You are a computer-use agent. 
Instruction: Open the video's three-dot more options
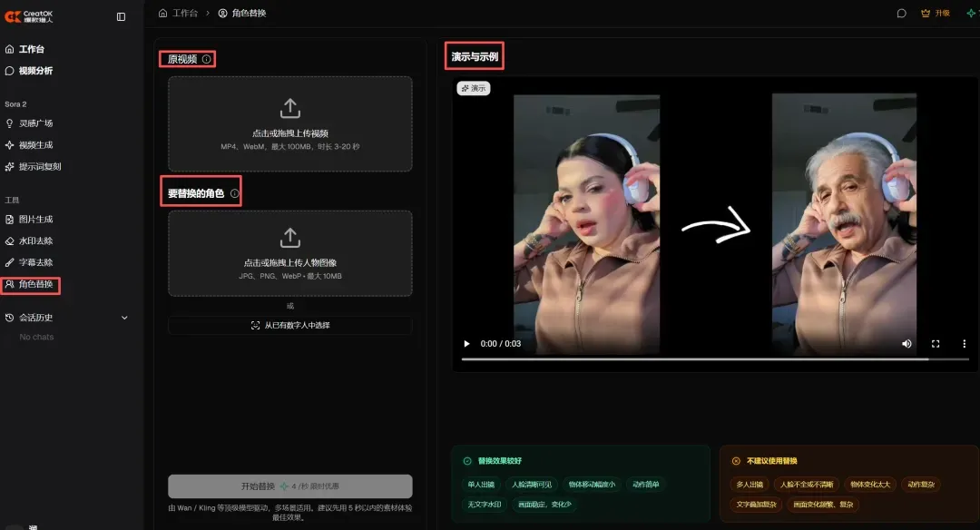pos(964,344)
